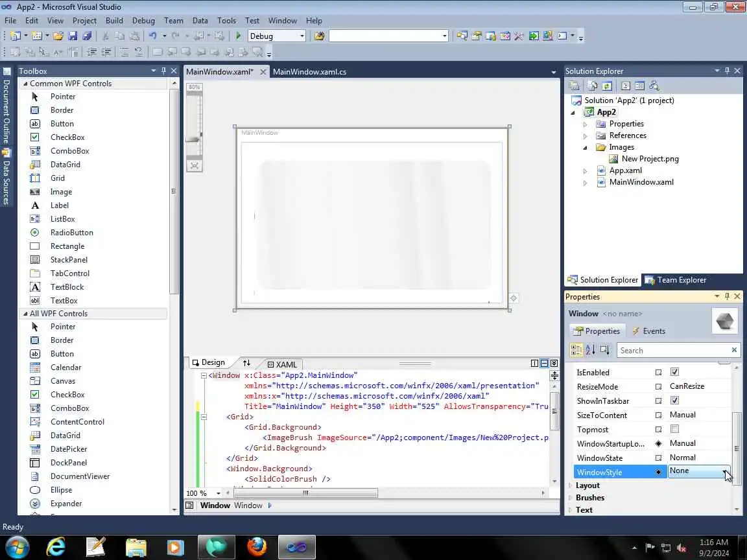Expand the Brushes property category
Viewport: 747px width, 560px height.
pyautogui.click(x=570, y=498)
